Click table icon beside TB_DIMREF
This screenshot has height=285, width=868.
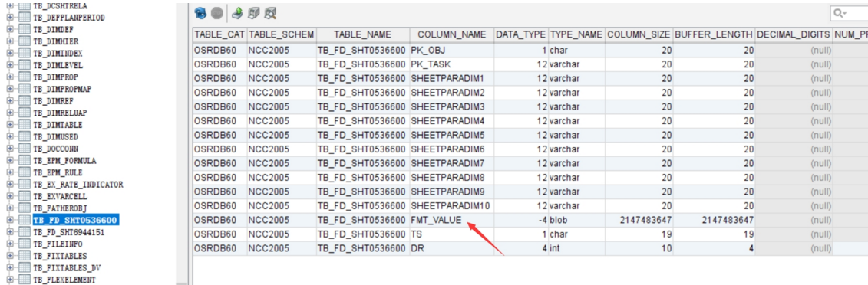tap(24, 101)
